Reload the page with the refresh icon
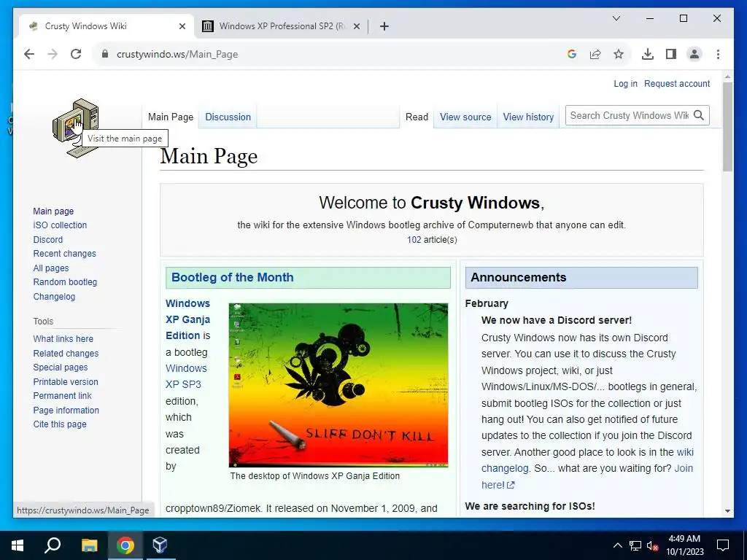The height and width of the screenshot is (560, 747). [x=76, y=54]
